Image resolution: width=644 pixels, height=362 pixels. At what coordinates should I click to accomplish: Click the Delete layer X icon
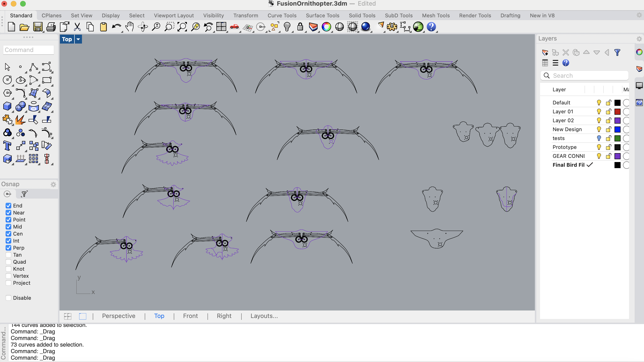pyautogui.click(x=566, y=52)
